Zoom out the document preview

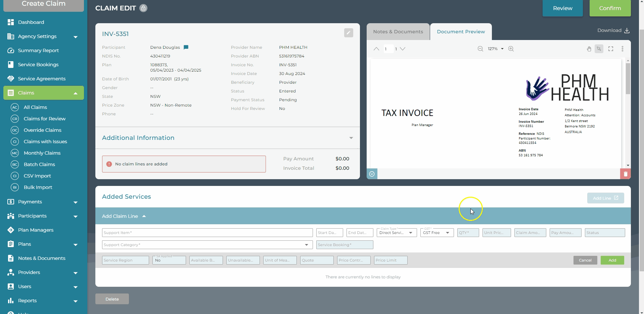tap(480, 49)
